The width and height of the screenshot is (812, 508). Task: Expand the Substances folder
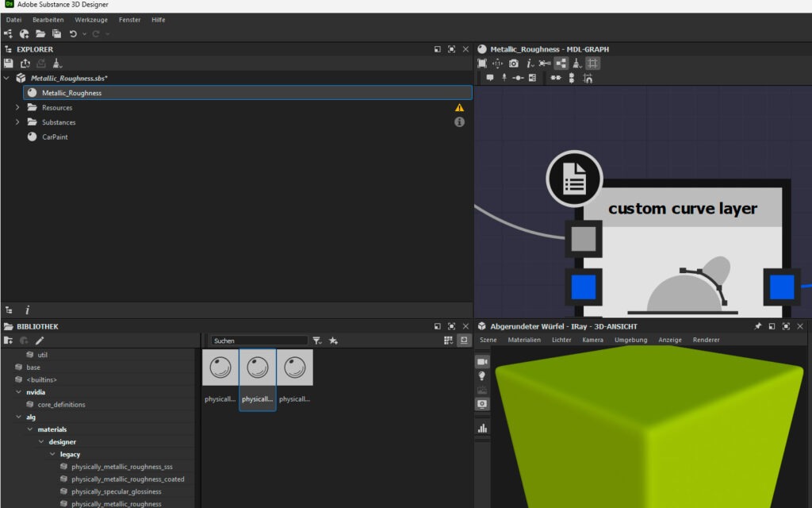17,121
